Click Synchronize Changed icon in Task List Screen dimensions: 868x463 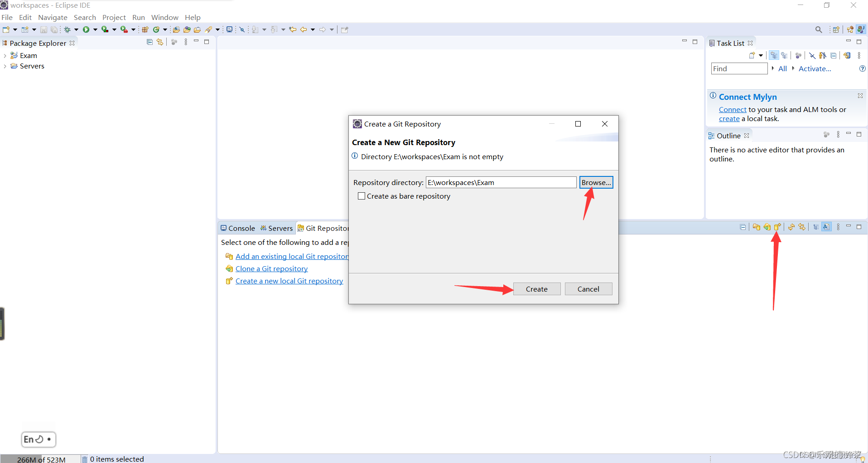[847, 55]
